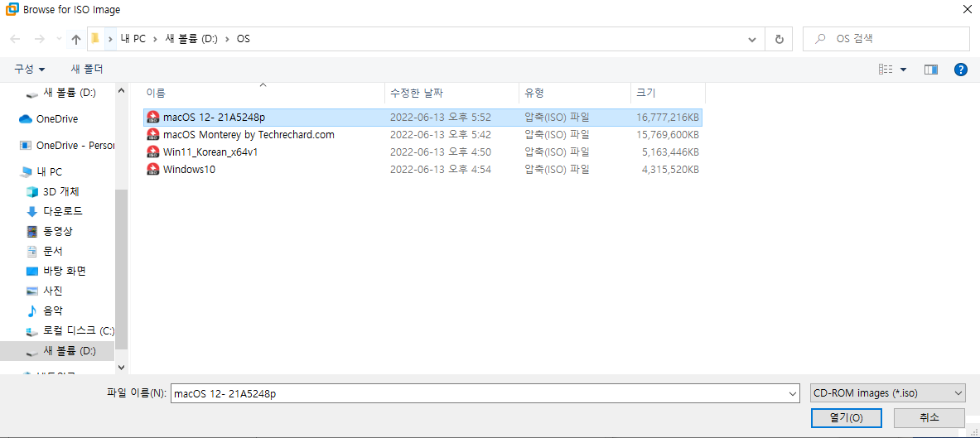Select Win11_Korean_x64v1 ISO icon
980x438 pixels.
coord(152,152)
